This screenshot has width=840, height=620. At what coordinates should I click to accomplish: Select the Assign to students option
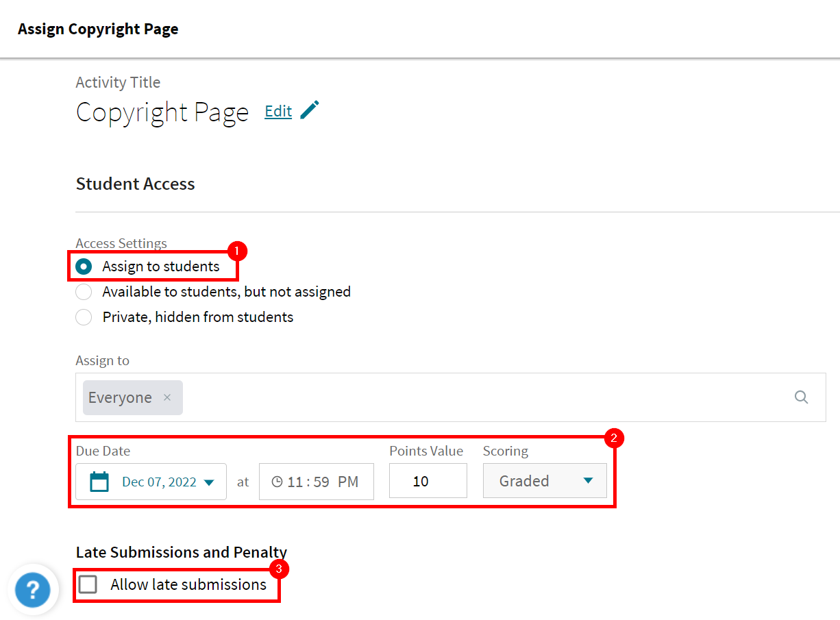(83, 266)
